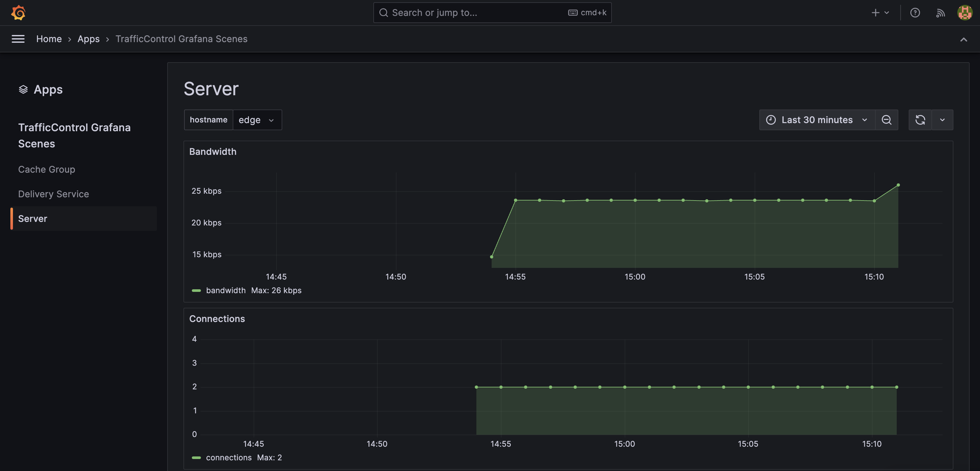Open the help question-mark icon
The height and width of the screenshot is (471, 980).
pos(915,13)
